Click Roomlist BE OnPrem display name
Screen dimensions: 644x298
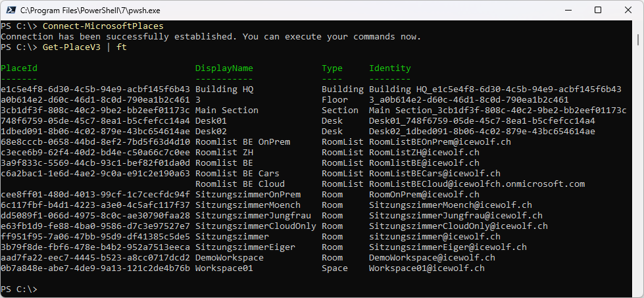pyautogui.click(x=243, y=142)
